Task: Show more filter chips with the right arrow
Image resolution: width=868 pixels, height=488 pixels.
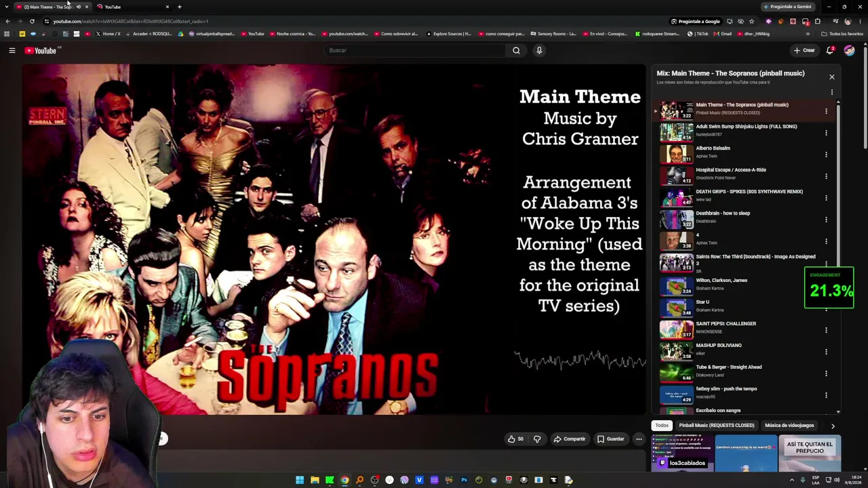Action: click(833, 426)
